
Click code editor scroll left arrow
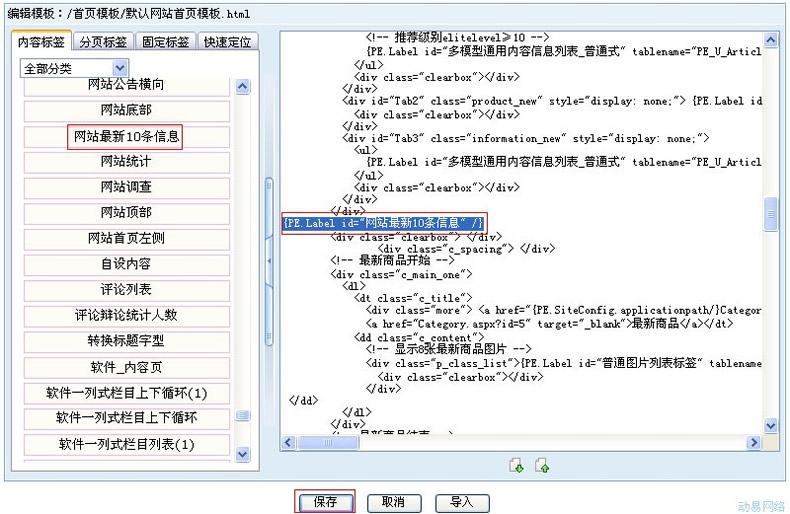[288, 442]
